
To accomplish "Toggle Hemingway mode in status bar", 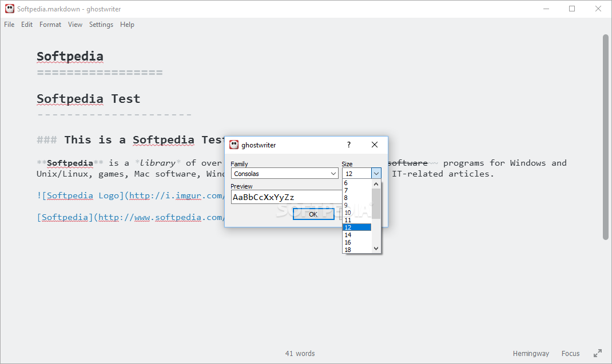I will click(531, 354).
